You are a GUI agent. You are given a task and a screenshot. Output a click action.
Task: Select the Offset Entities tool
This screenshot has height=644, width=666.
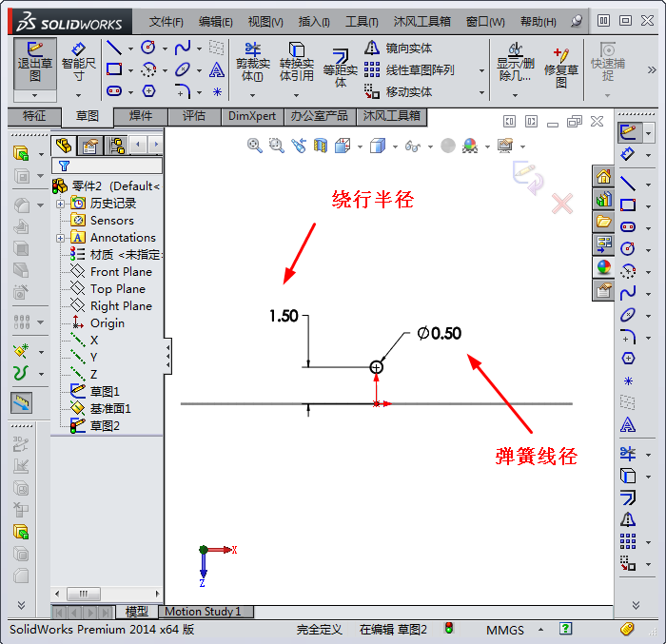coord(340,68)
